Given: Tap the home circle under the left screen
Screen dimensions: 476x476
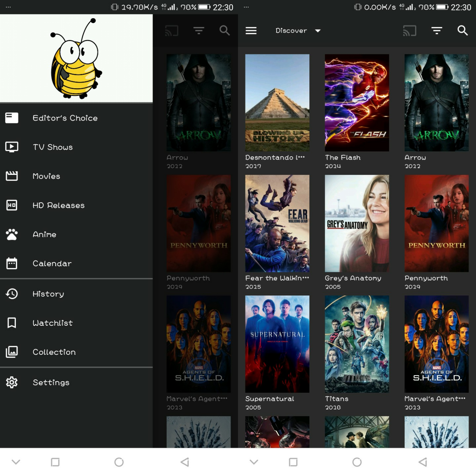Looking at the screenshot, I should click(x=119, y=462).
